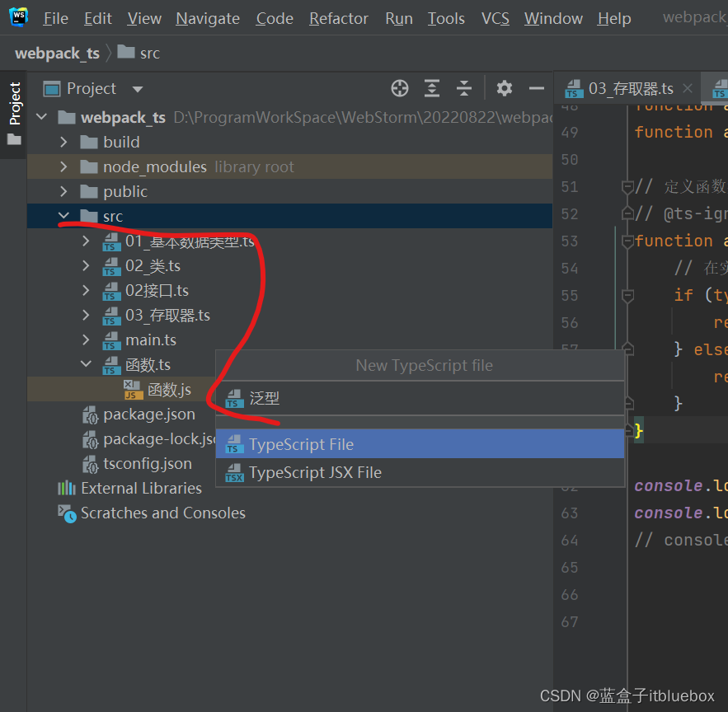Click the file name field containing 泛型
Screen dimensions: 728x712
point(420,398)
